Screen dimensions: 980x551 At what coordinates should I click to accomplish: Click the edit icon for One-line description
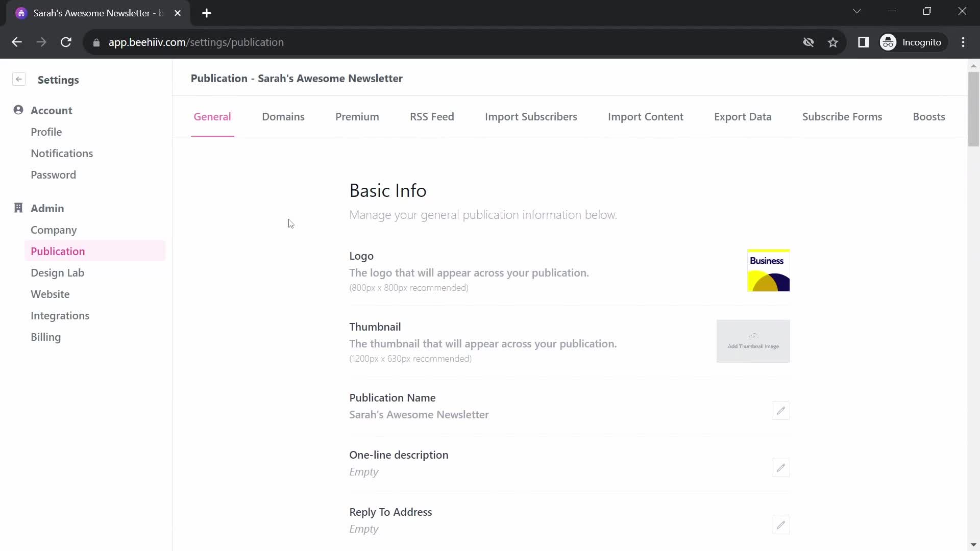(x=781, y=468)
